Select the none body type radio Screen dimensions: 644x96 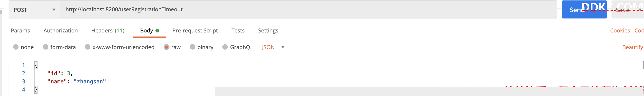coord(16,47)
